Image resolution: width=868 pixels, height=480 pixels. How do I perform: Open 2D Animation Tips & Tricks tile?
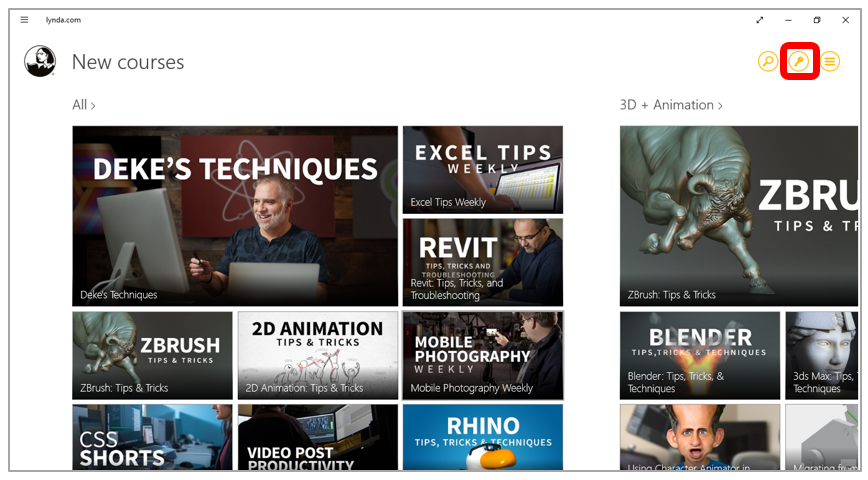pos(318,355)
